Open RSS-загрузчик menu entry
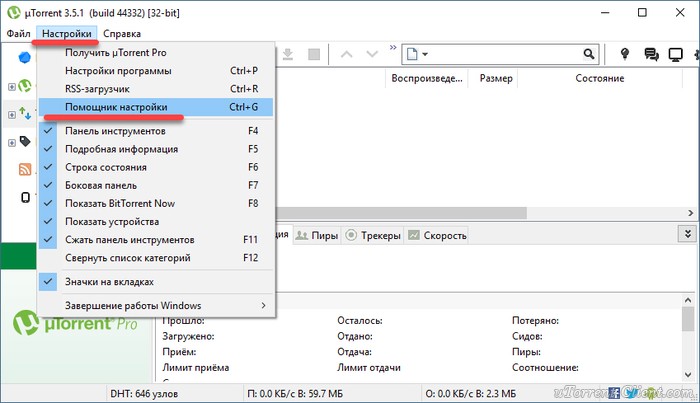700x403 pixels. [x=156, y=89]
